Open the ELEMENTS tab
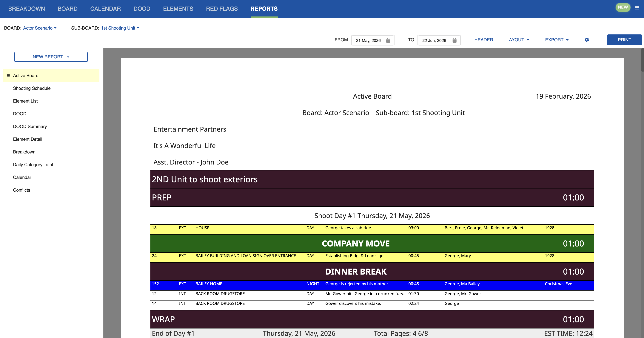Viewport: 644px width, 338px height. click(x=178, y=8)
